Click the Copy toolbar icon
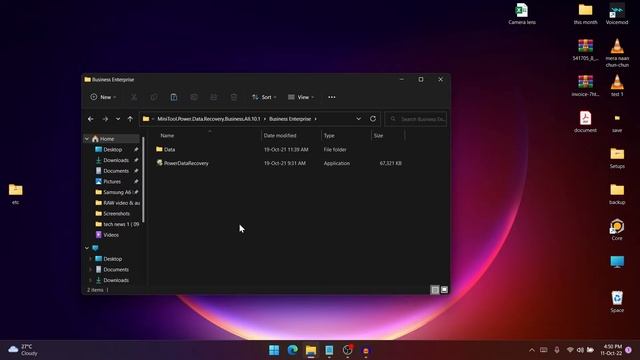This screenshot has width=640, height=360. point(154,97)
